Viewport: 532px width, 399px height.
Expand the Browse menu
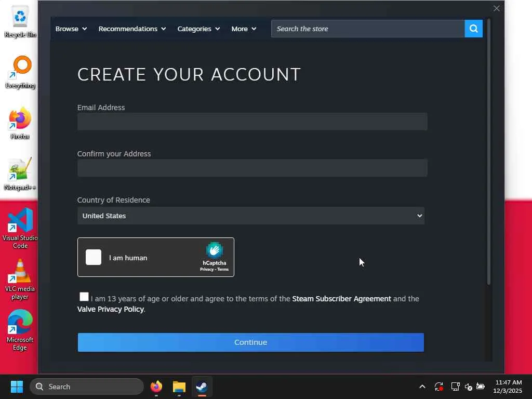[71, 29]
